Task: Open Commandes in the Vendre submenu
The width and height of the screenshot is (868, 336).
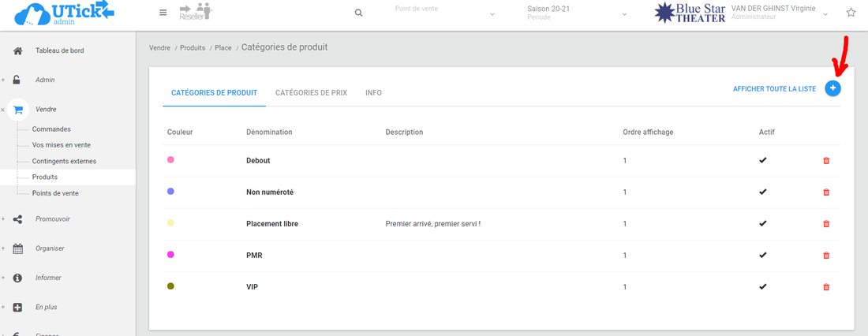Action: coord(51,129)
